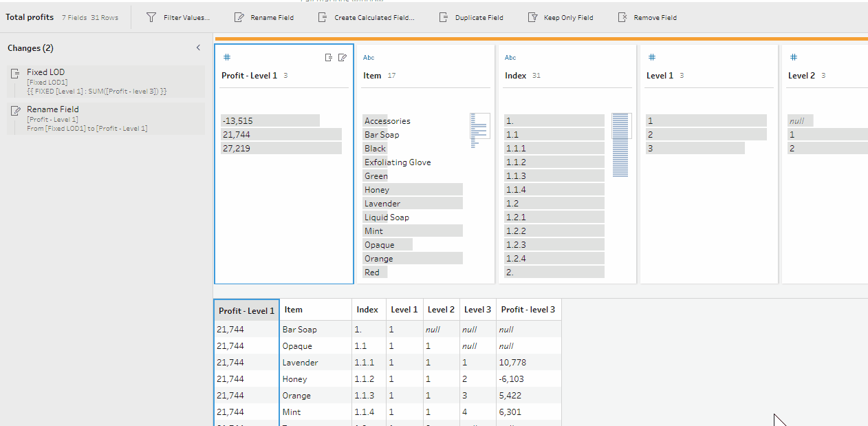868x426 pixels.
Task: Select the -13,515 value in Profit - Level 1
Action: [x=238, y=121]
